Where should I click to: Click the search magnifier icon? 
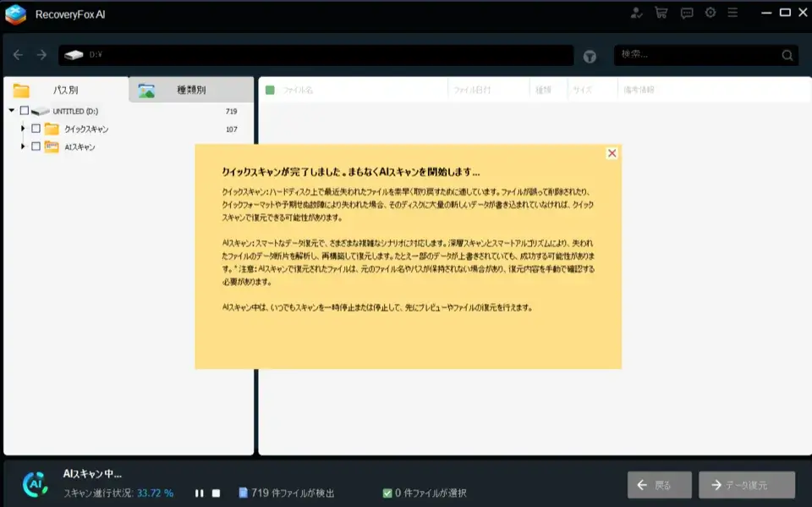point(787,56)
